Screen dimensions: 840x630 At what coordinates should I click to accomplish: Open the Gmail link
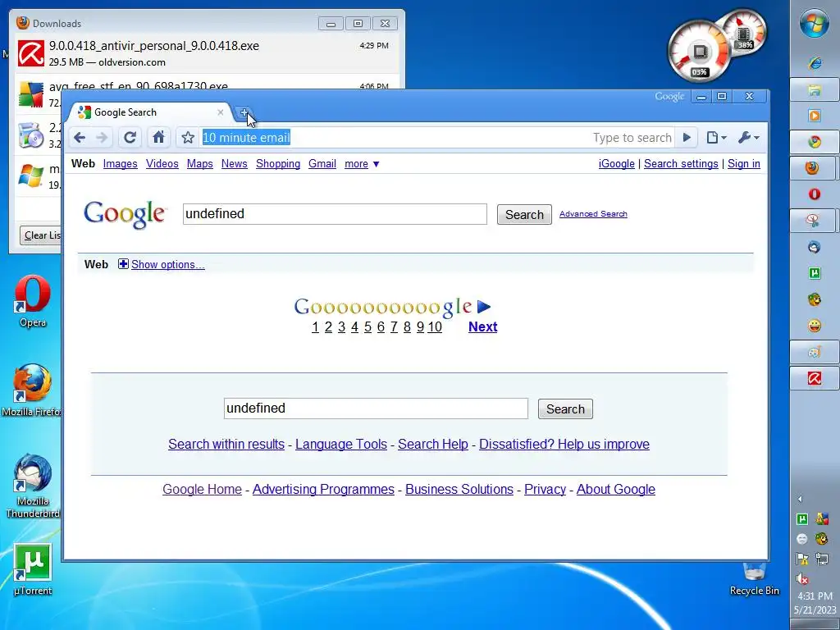point(322,164)
